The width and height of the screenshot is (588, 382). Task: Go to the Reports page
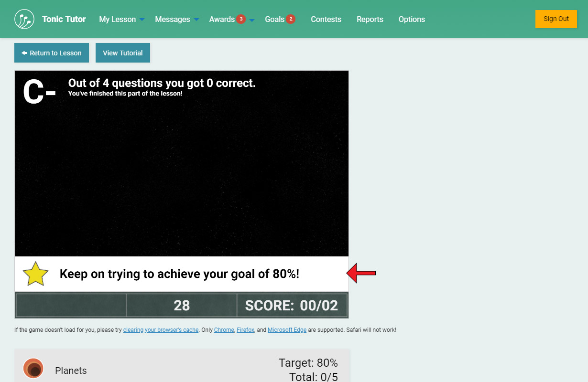click(370, 19)
